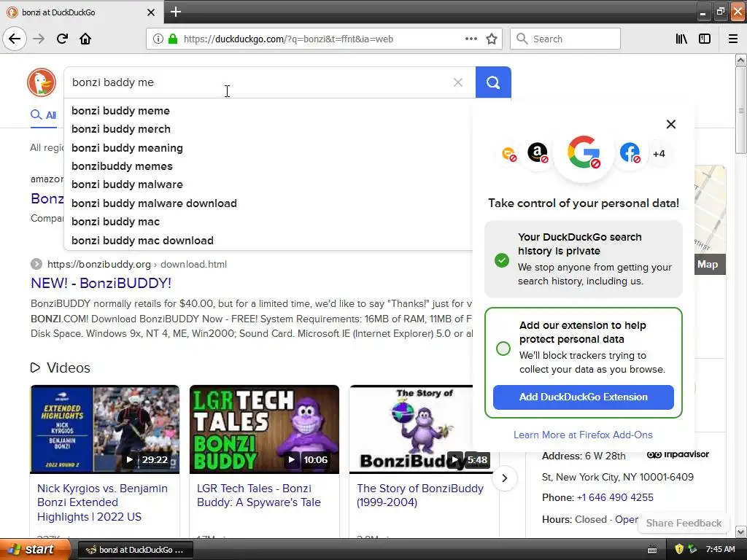Image resolution: width=747 pixels, height=560 pixels.
Task: Click the scrollbar down arrow
Action: coord(740,532)
